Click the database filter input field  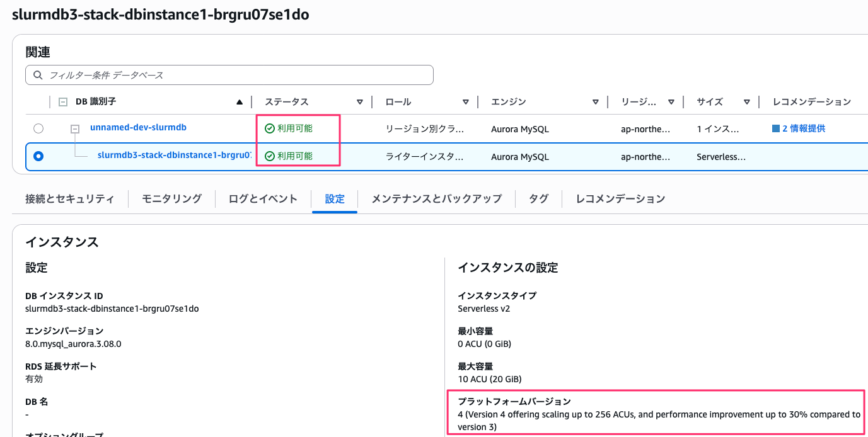point(189,75)
